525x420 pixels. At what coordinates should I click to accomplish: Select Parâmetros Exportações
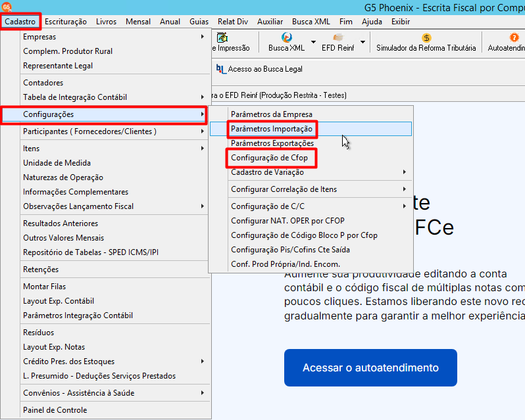coord(311,143)
